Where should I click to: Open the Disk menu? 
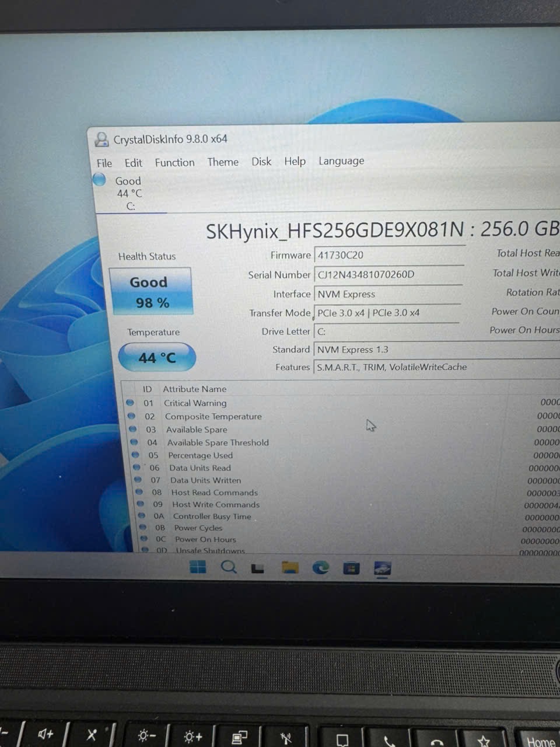click(x=261, y=162)
